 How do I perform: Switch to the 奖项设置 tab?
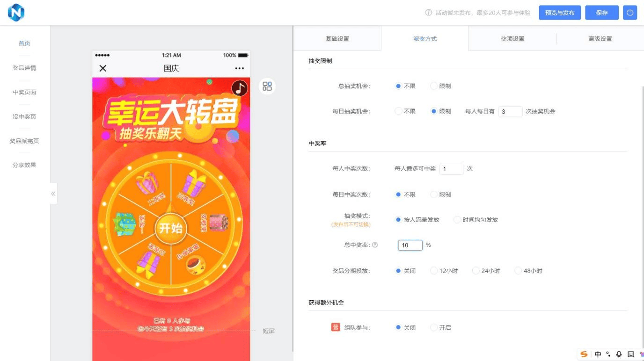click(512, 38)
